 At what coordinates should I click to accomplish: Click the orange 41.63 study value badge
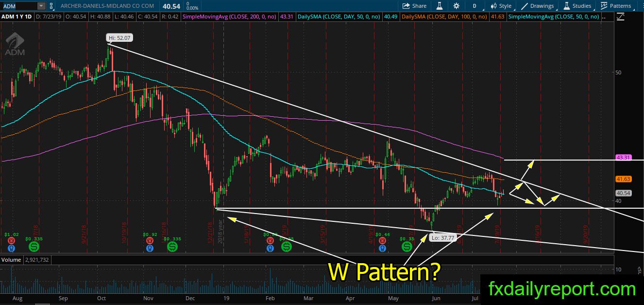pos(497,17)
